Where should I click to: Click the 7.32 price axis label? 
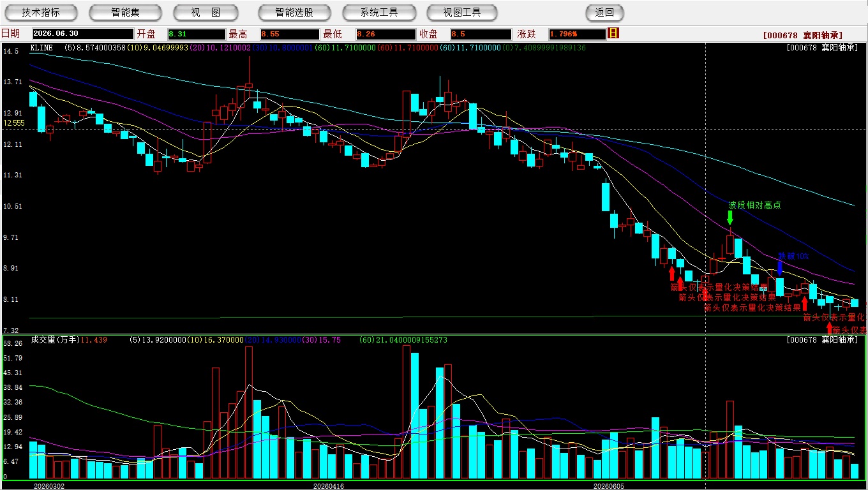tap(11, 330)
